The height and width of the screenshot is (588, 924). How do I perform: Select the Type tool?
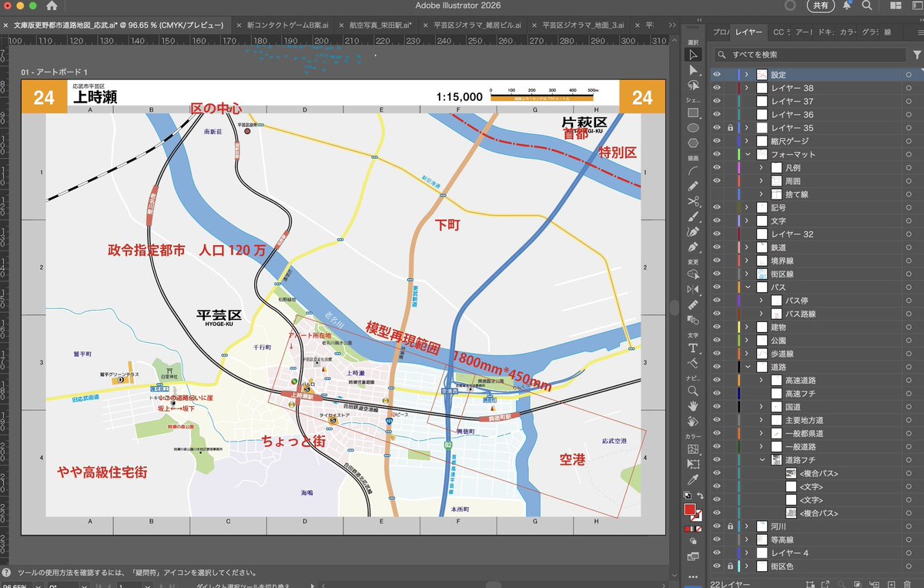coord(693,348)
